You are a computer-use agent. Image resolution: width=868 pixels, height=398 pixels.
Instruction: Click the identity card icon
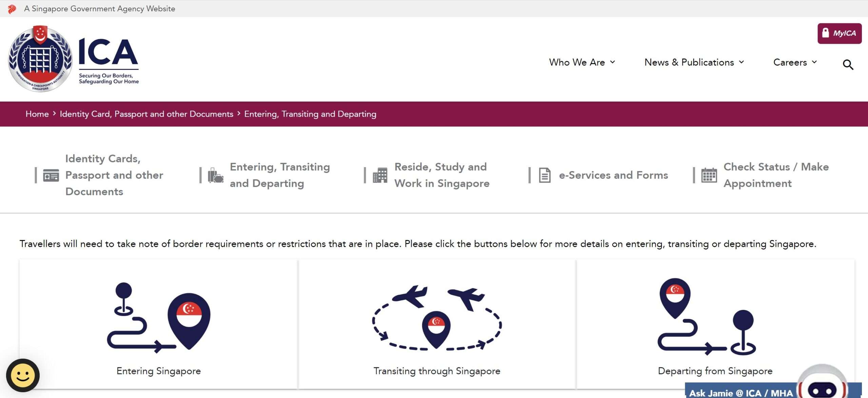tap(51, 175)
